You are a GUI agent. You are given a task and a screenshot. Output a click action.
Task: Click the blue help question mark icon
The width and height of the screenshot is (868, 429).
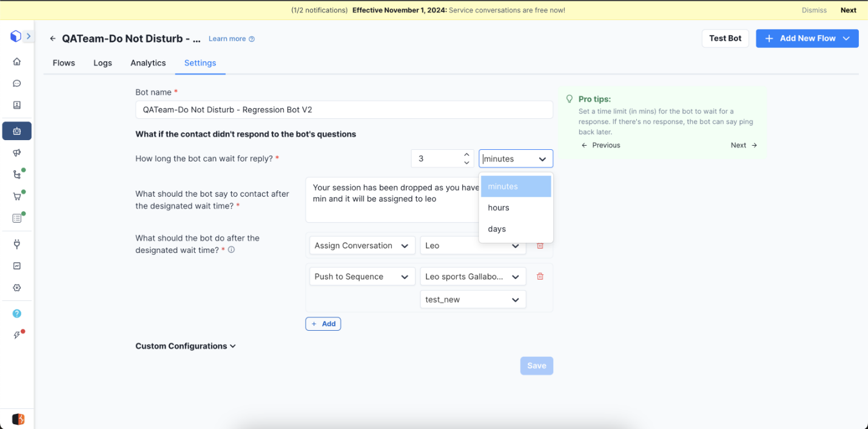pos(17,314)
